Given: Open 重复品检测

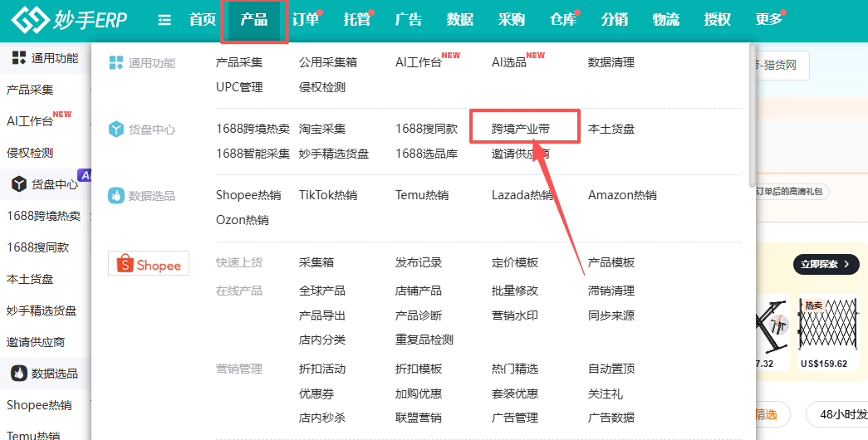Looking at the screenshot, I should click(424, 340).
